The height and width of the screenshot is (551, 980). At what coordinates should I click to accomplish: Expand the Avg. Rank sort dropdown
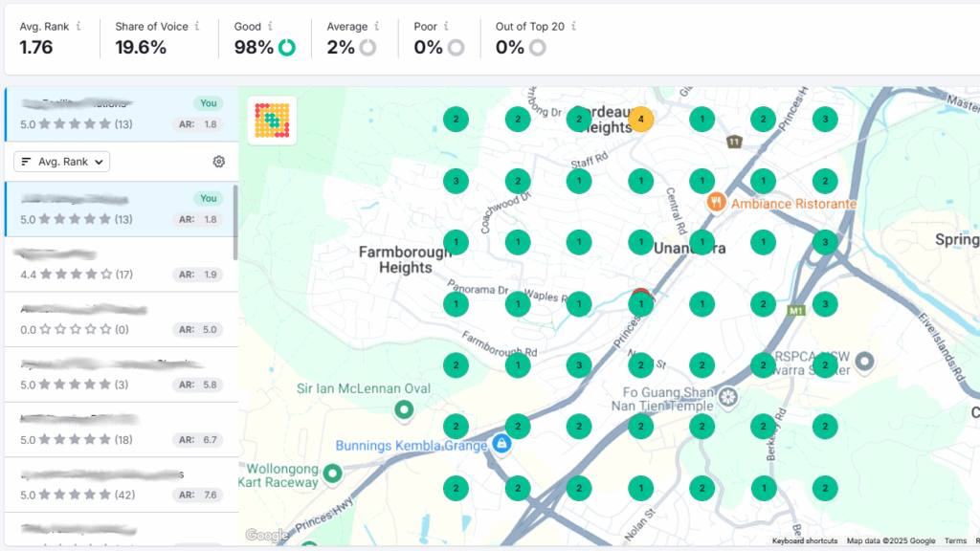[62, 162]
